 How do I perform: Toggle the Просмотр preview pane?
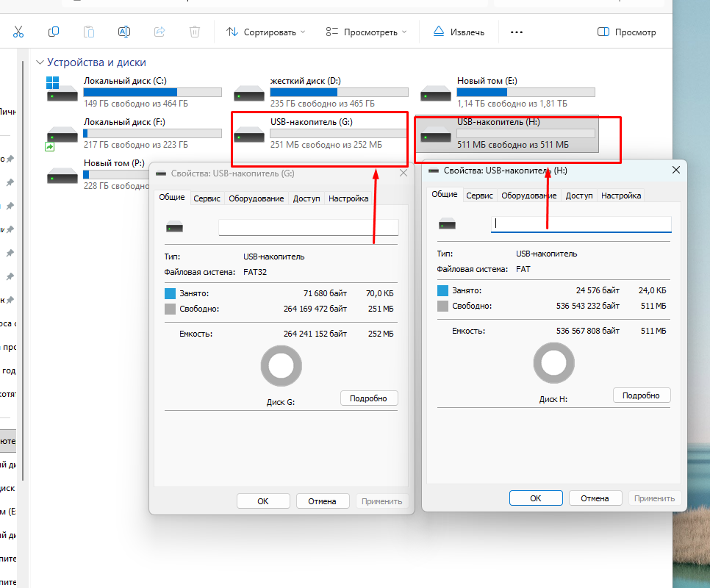point(626,32)
